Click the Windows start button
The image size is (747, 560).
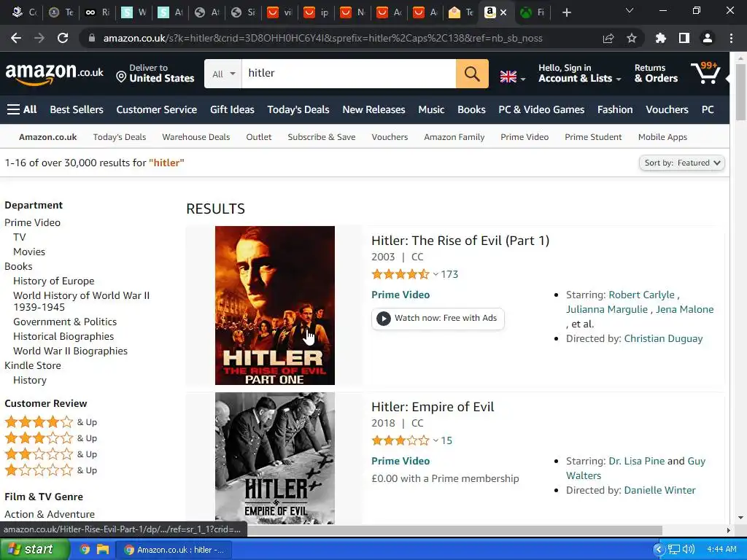(34, 550)
